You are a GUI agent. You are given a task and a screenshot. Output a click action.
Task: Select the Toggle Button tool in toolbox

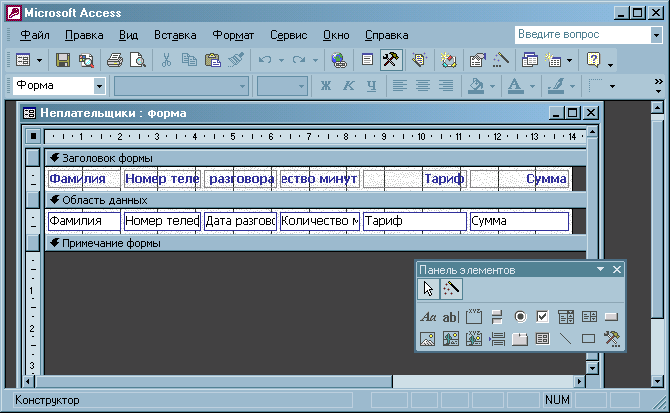(497, 317)
